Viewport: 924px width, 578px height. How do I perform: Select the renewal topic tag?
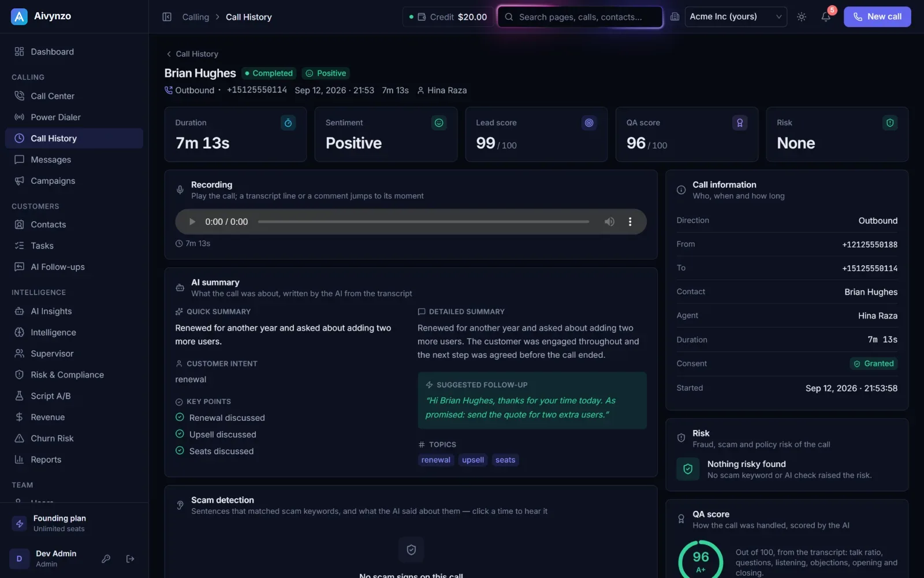(x=435, y=460)
